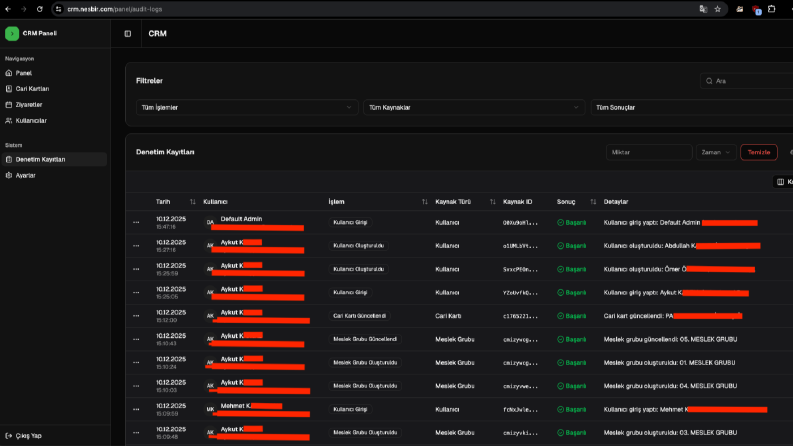Open the extensions puzzle icon

772,9
